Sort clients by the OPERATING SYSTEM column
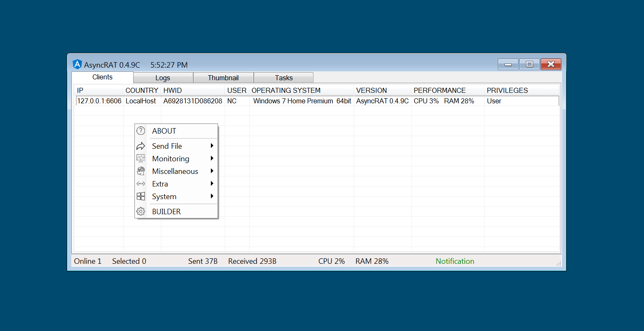The width and height of the screenshot is (644, 331). [286, 90]
